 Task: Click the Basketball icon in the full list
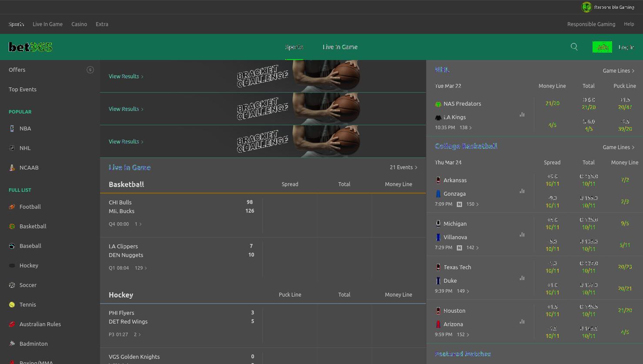pyautogui.click(x=12, y=226)
